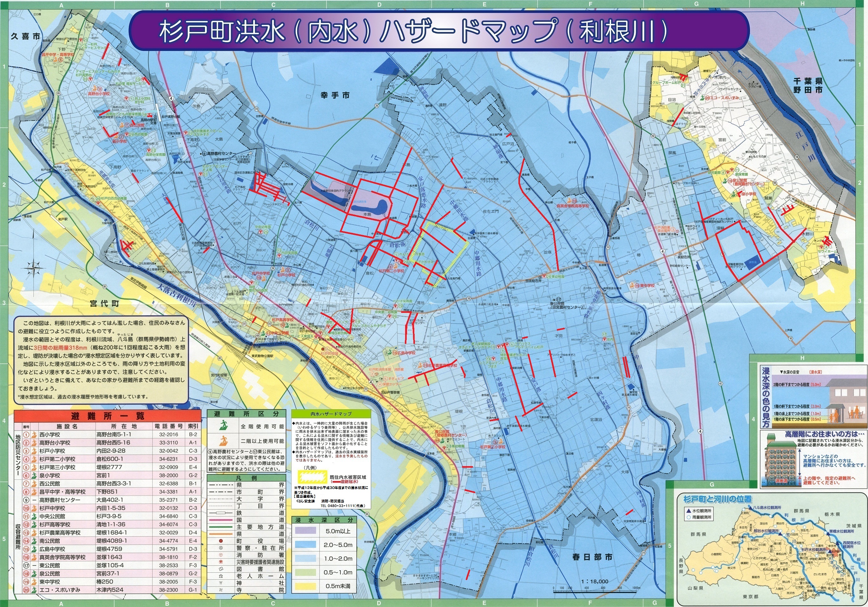Viewport: 868px width, 607px height.
Task: Click 杉戸第二小学校 in the shelter list
Action: tap(57, 459)
